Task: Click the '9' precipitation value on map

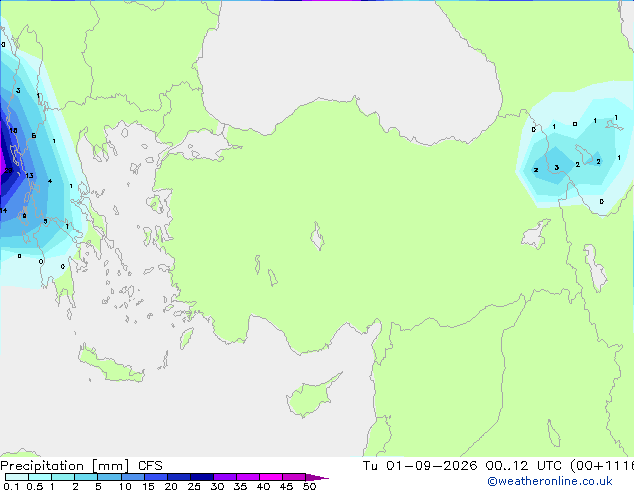Action: point(25,216)
